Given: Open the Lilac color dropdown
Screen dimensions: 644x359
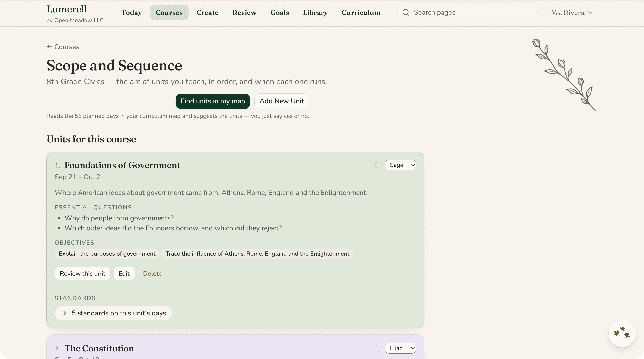Looking at the screenshot, I should click(x=400, y=348).
